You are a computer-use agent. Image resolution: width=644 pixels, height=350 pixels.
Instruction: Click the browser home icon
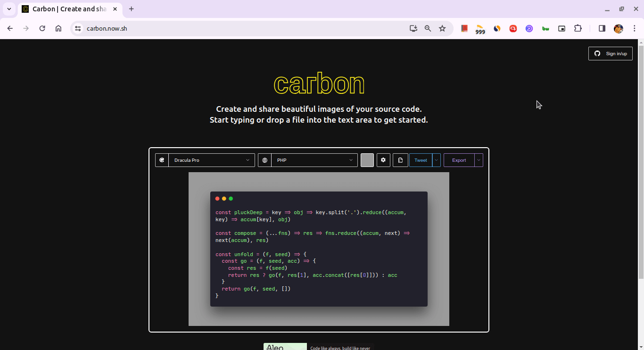pos(58,28)
